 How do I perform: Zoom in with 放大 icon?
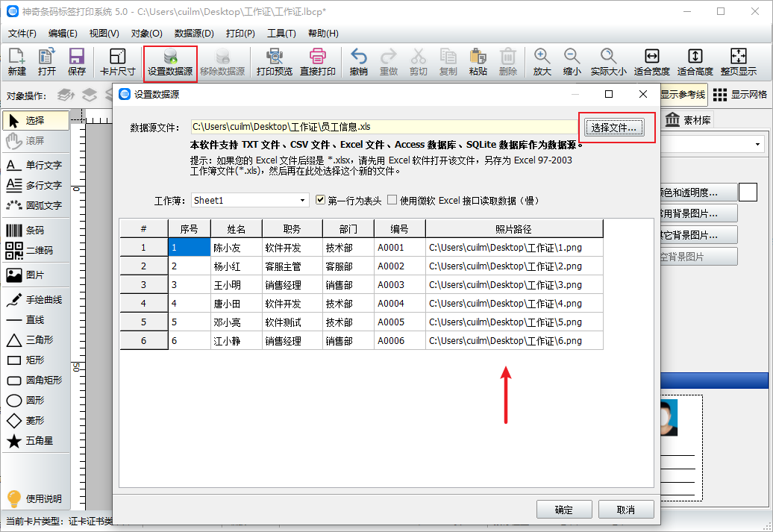coord(542,62)
